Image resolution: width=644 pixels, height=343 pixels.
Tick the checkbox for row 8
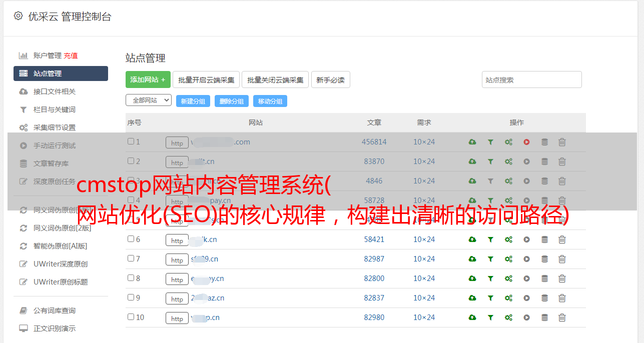131,278
